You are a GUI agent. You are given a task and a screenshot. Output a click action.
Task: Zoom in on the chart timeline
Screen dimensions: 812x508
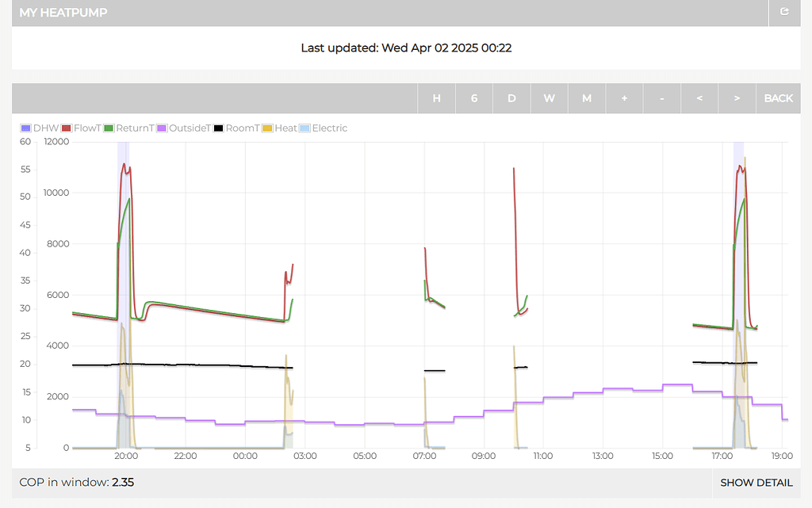[624, 98]
